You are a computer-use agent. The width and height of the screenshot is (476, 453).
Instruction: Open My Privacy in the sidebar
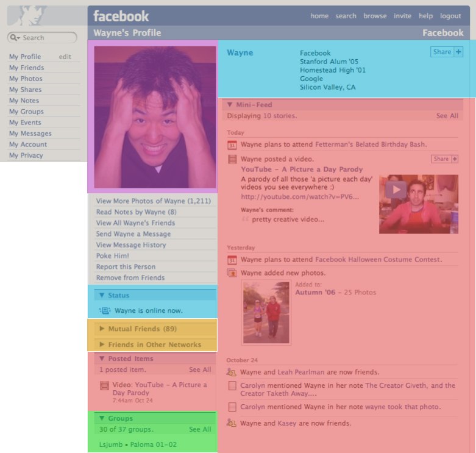click(26, 155)
